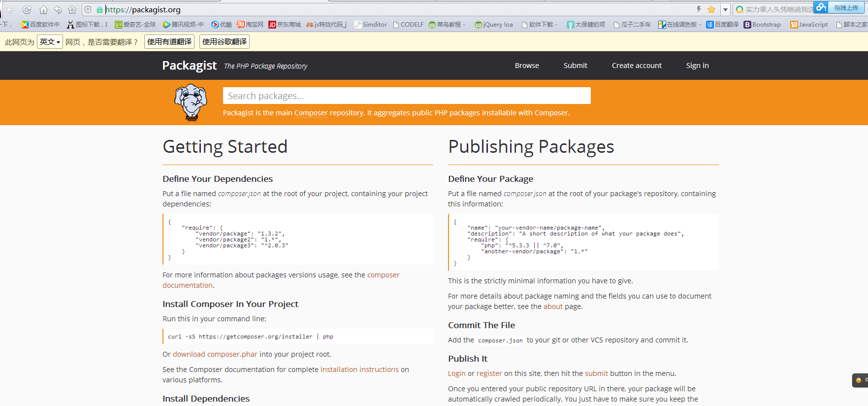Viewport: 868px width, 406px height.
Task: Open browser home page icon
Action: click(x=43, y=9)
